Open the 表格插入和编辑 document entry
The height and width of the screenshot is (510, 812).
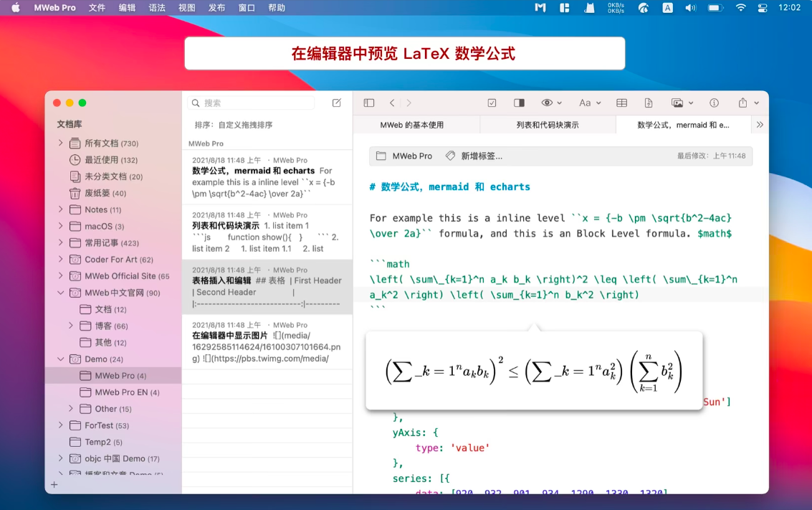[267, 287]
